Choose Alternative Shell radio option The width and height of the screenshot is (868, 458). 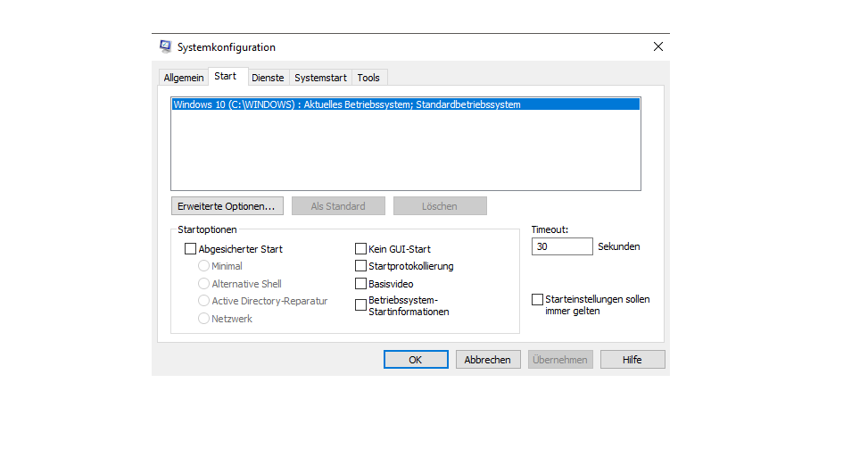(203, 284)
